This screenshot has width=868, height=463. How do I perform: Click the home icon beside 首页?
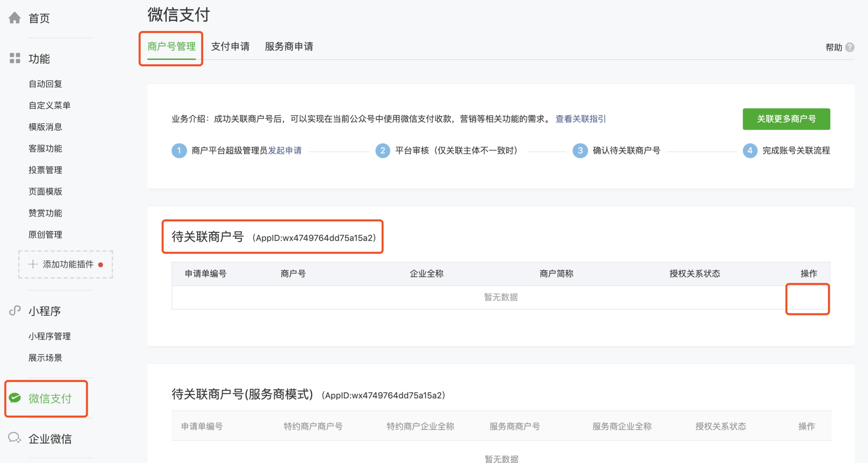pos(15,18)
